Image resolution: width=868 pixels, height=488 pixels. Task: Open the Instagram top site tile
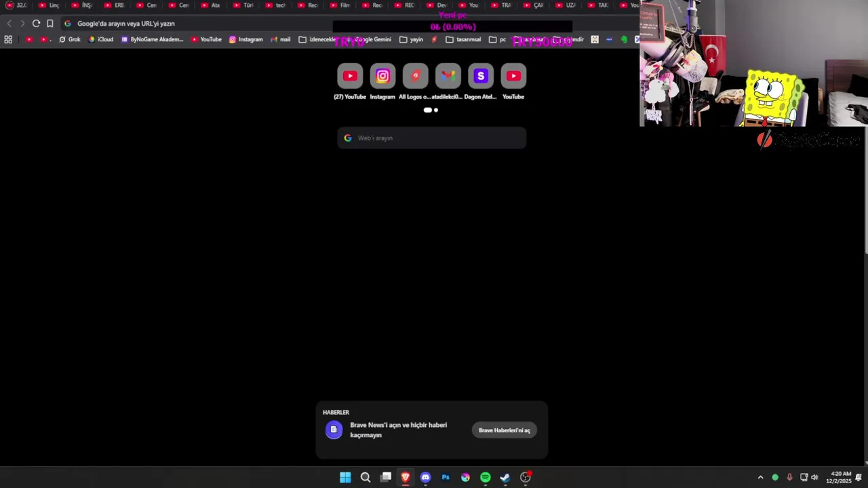click(x=382, y=81)
